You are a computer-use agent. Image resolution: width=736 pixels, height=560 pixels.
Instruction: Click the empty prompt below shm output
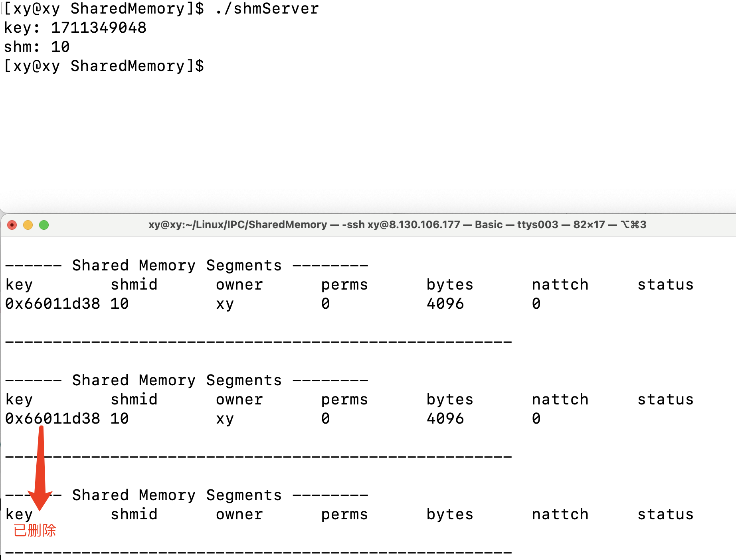click(x=104, y=66)
